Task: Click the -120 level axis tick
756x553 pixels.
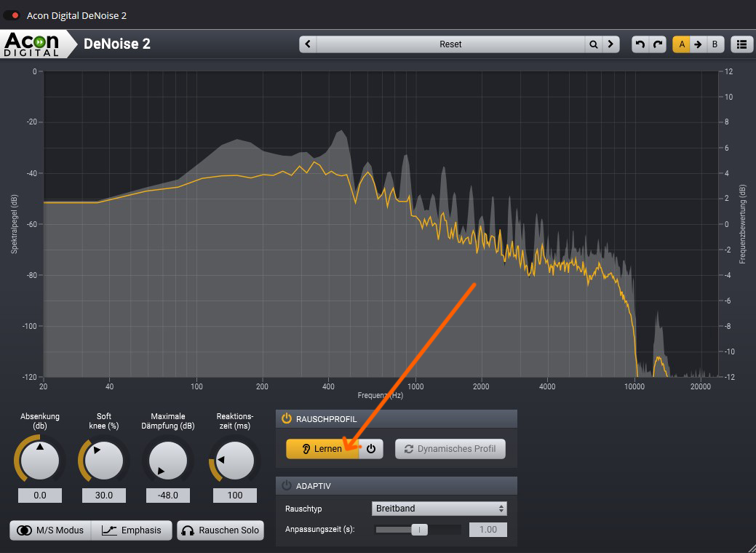Action: tap(30, 377)
